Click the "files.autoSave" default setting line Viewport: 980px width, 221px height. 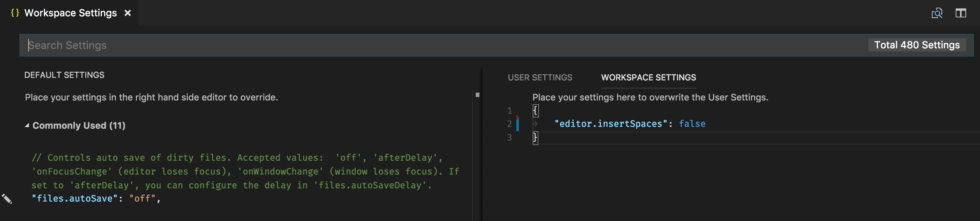tap(96, 199)
